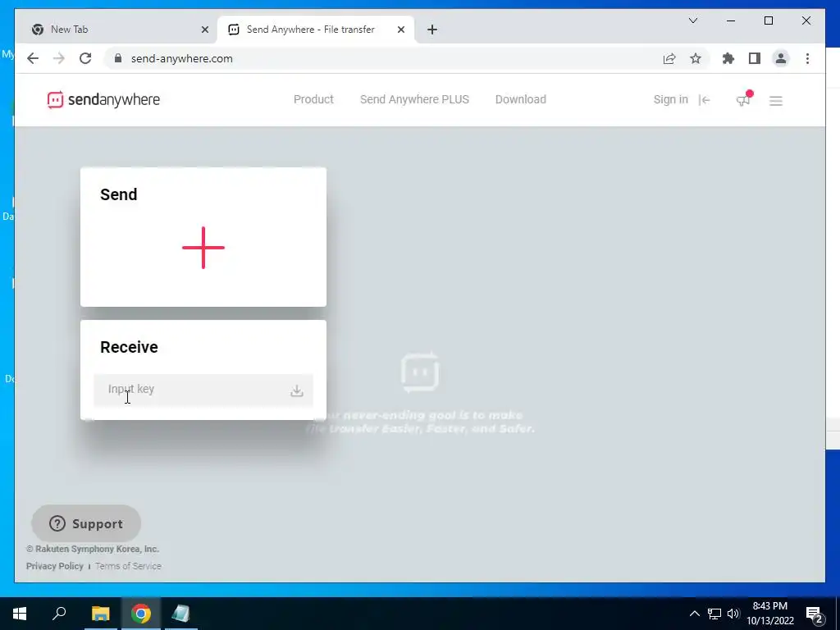Reload the page

coord(85,58)
